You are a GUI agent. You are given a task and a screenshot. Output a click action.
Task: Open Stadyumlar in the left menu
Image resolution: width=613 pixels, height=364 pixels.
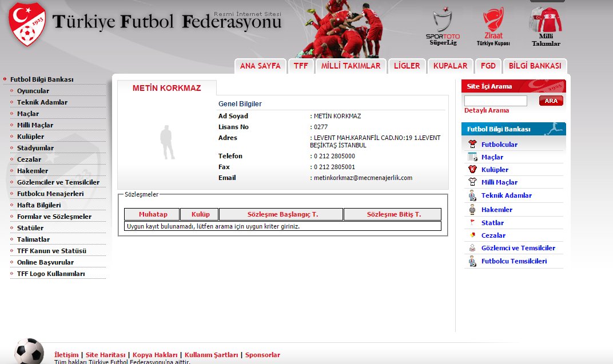35,148
